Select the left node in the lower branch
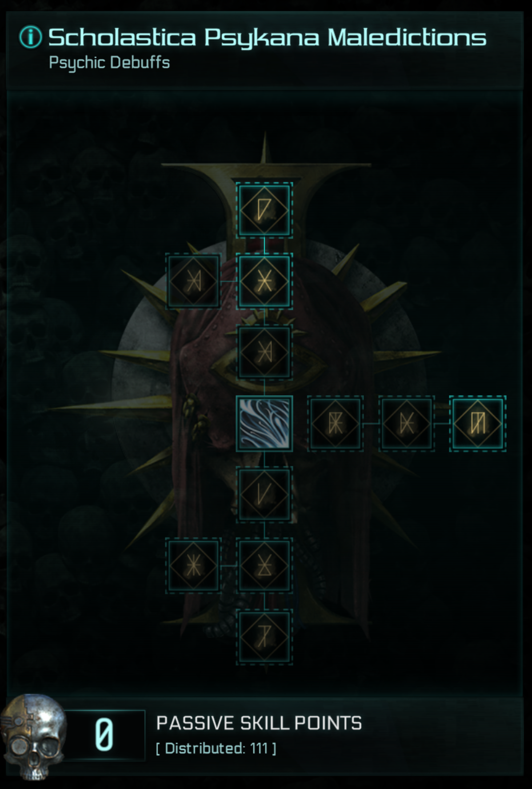 click(193, 566)
